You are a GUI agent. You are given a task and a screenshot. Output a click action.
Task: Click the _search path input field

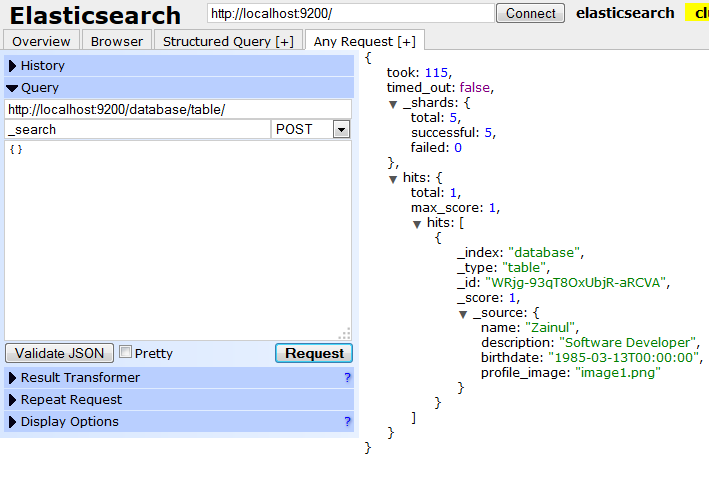pyautogui.click(x=137, y=129)
